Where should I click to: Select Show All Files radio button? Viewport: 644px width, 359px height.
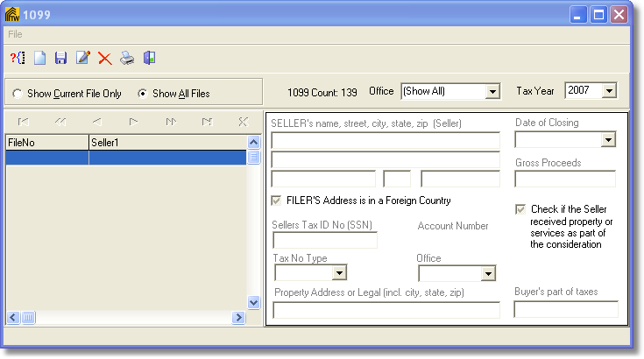coord(143,94)
